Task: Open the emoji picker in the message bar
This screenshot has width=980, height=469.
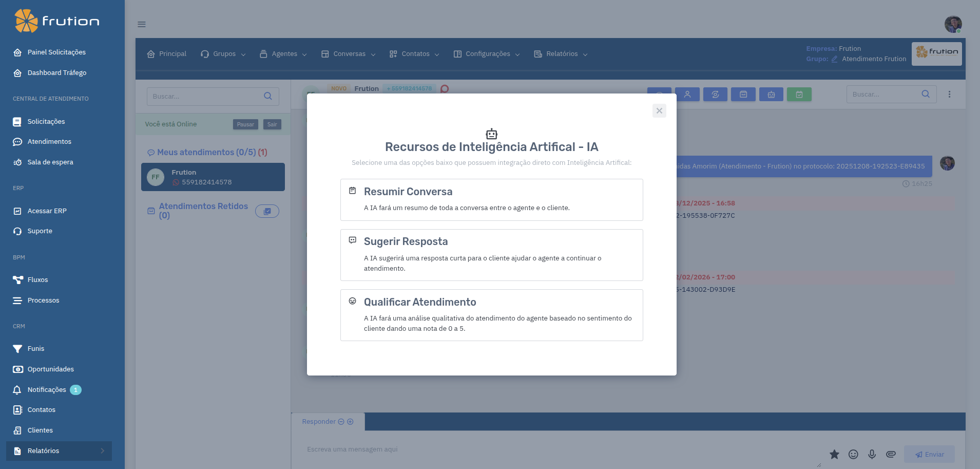Action: (853, 454)
